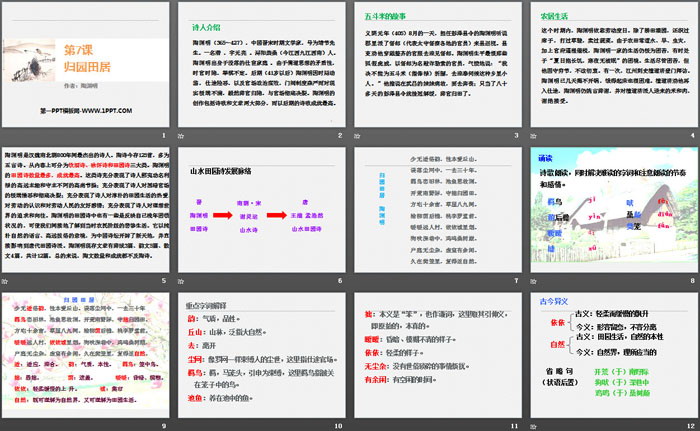
Task: Click slide number 7 label
Action: click(517, 280)
